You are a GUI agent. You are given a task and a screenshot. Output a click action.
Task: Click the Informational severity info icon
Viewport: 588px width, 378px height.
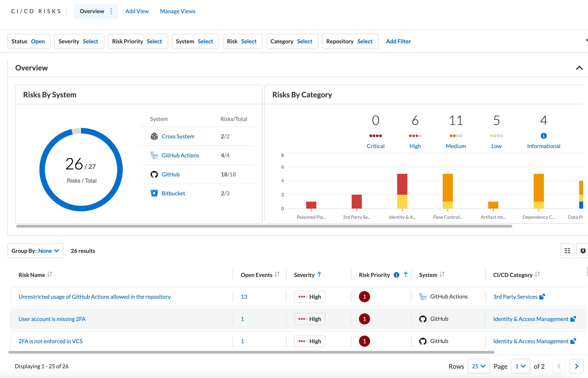point(544,136)
